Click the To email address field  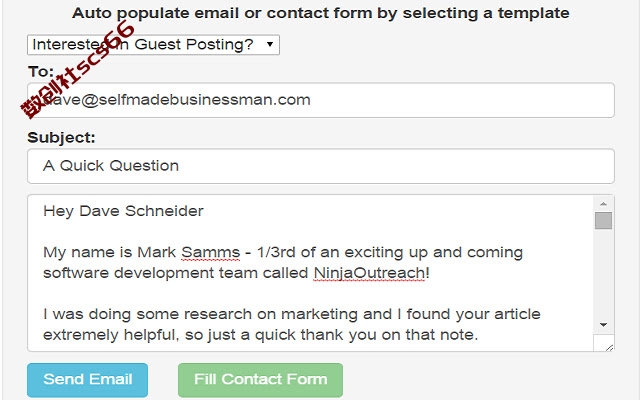click(x=321, y=100)
